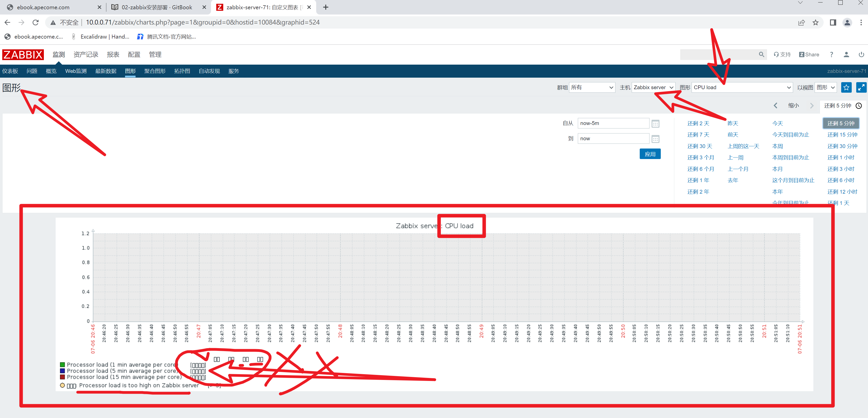Viewport: 868px width, 418px height.
Task: Open Excalidraw bookmark
Action: (x=101, y=37)
